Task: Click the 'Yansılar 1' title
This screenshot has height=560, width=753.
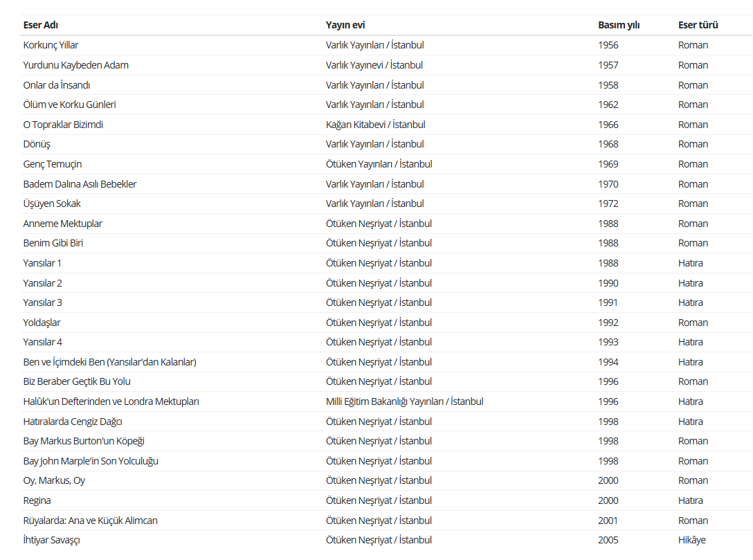Action: pyautogui.click(x=42, y=263)
